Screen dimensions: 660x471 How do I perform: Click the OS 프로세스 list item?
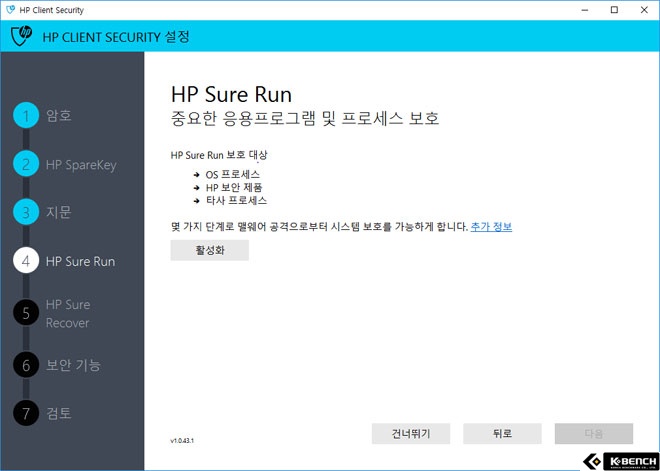coord(233,174)
